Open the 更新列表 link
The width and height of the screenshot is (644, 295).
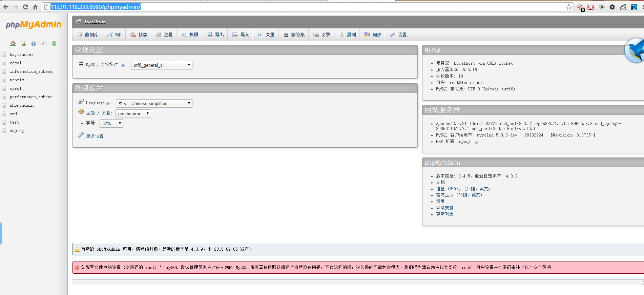445,214
